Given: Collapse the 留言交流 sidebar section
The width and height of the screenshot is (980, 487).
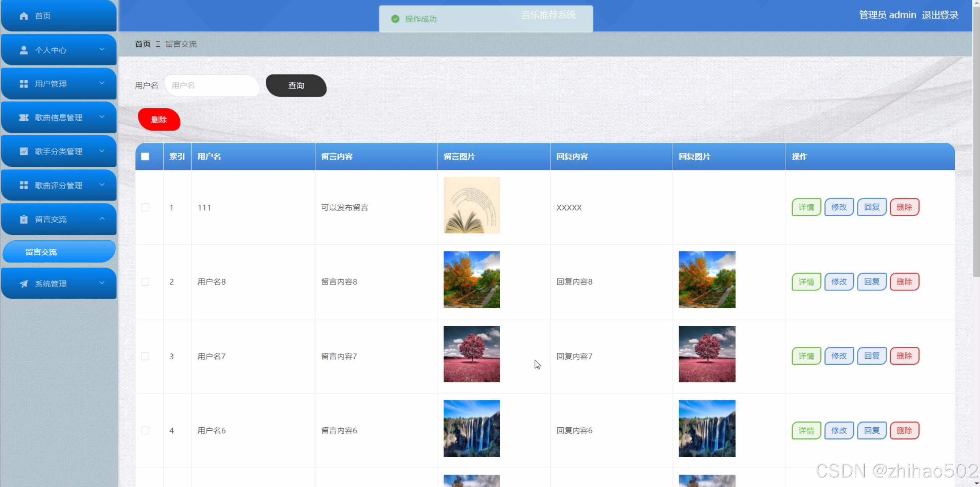Looking at the screenshot, I should click(102, 219).
